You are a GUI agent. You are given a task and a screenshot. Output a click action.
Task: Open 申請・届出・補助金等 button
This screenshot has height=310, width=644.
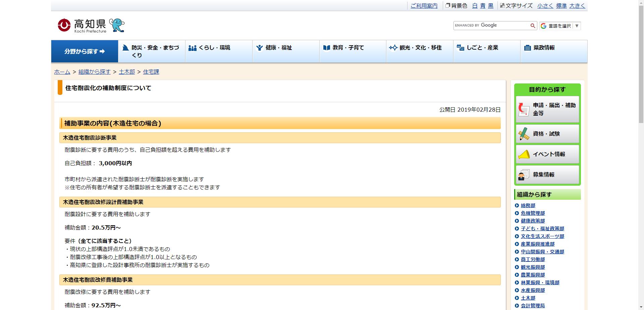click(547, 109)
